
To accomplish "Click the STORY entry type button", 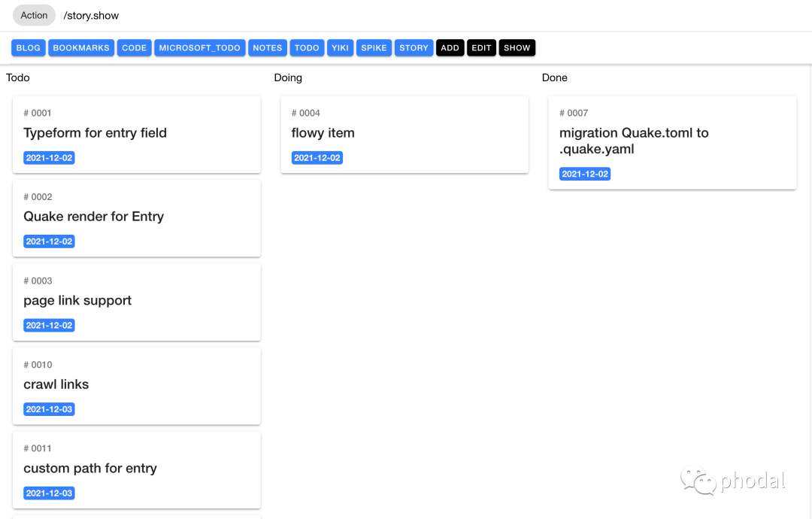I will coord(414,48).
